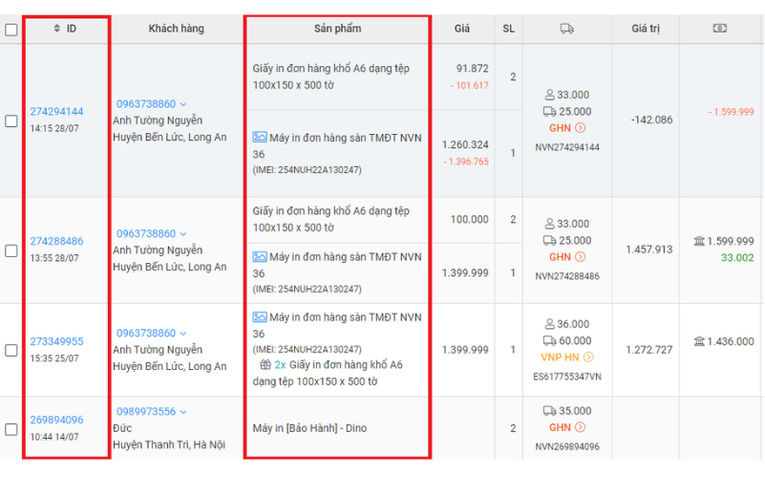The height and width of the screenshot is (478, 765).
Task: Sort orders by the ID column arrows
Action: click(57, 28)
